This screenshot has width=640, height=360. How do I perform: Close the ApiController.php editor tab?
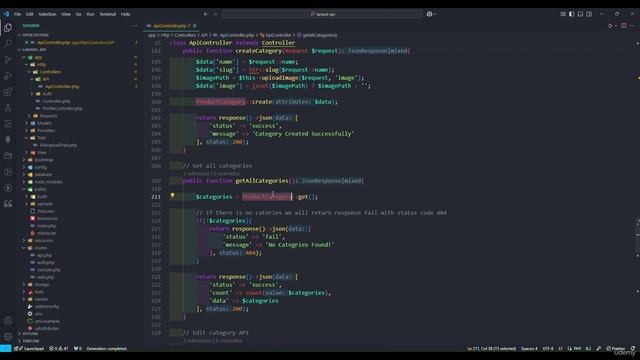click(x=195, y=26)
